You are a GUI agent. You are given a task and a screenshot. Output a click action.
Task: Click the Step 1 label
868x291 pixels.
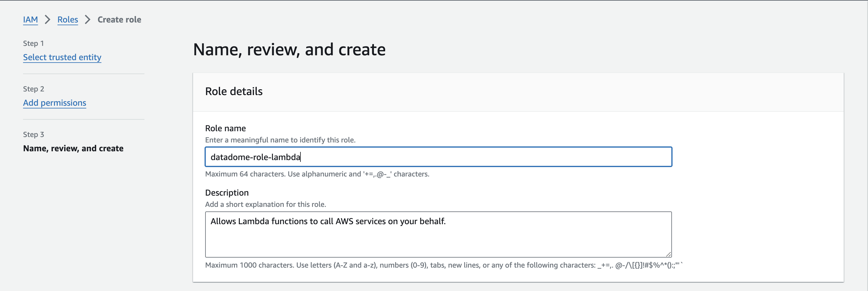(33, 43)
